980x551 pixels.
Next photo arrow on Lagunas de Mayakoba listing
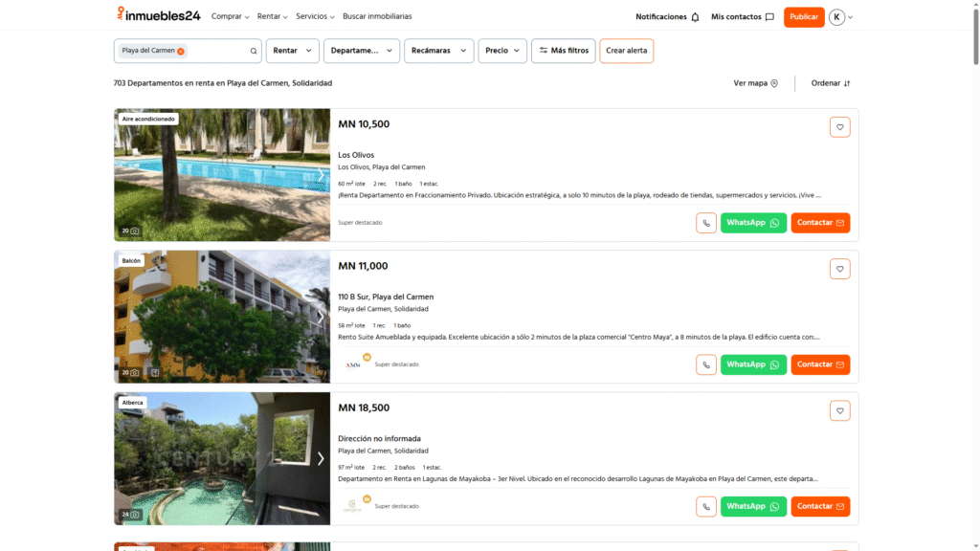pos(321,458)
